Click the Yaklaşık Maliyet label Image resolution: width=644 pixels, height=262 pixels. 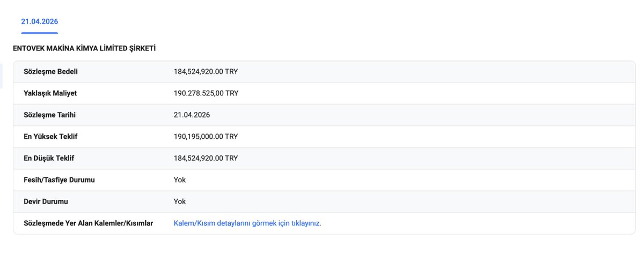click(x=50, y=93)
